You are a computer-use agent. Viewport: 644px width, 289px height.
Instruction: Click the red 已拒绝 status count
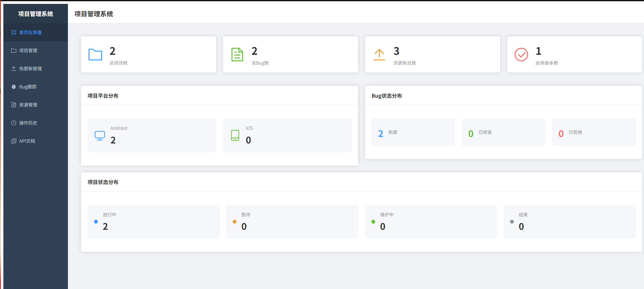click(561, 134)
